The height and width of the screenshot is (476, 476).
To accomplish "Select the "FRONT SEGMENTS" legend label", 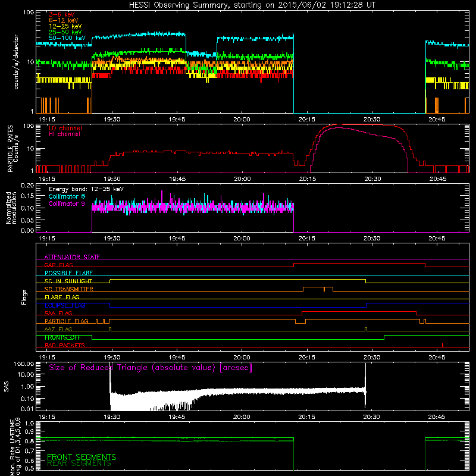I will coord(82,457).
